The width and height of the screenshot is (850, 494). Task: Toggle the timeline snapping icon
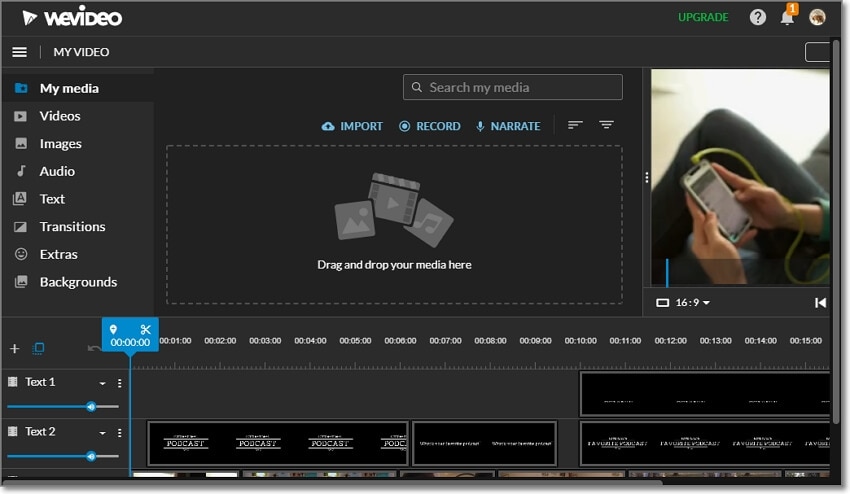(38, 349)
